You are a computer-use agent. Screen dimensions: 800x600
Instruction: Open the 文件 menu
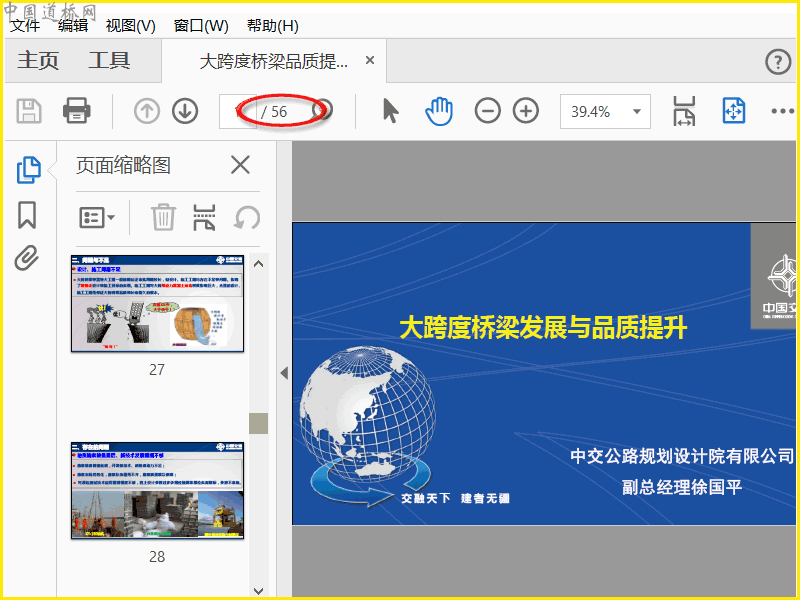[x=25, y=25]
